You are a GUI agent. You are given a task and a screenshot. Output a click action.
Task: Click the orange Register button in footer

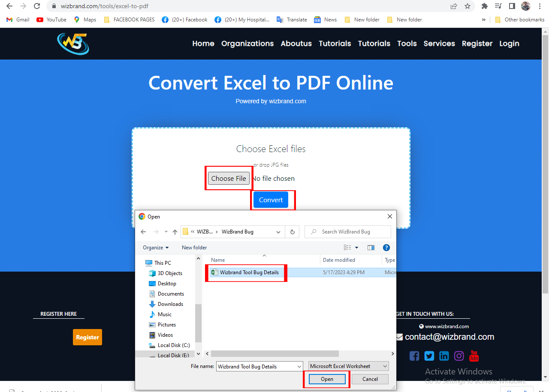tap(87, 337)
